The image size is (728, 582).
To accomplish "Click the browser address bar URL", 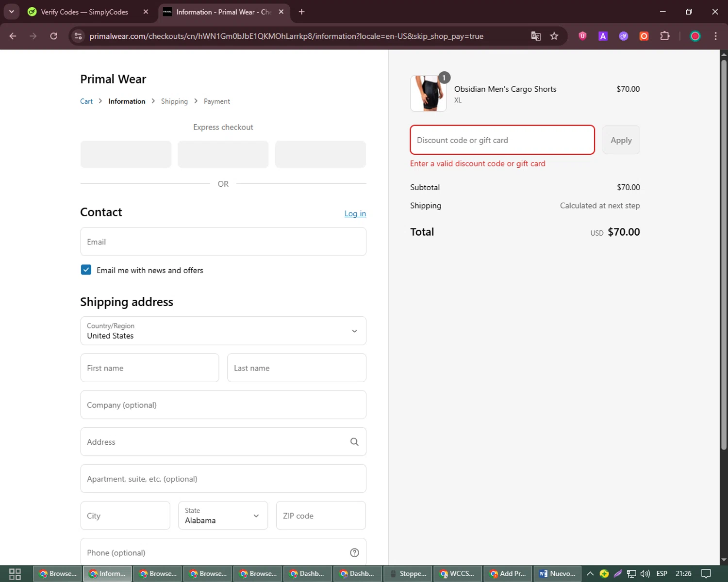I will tap(286, 36).
